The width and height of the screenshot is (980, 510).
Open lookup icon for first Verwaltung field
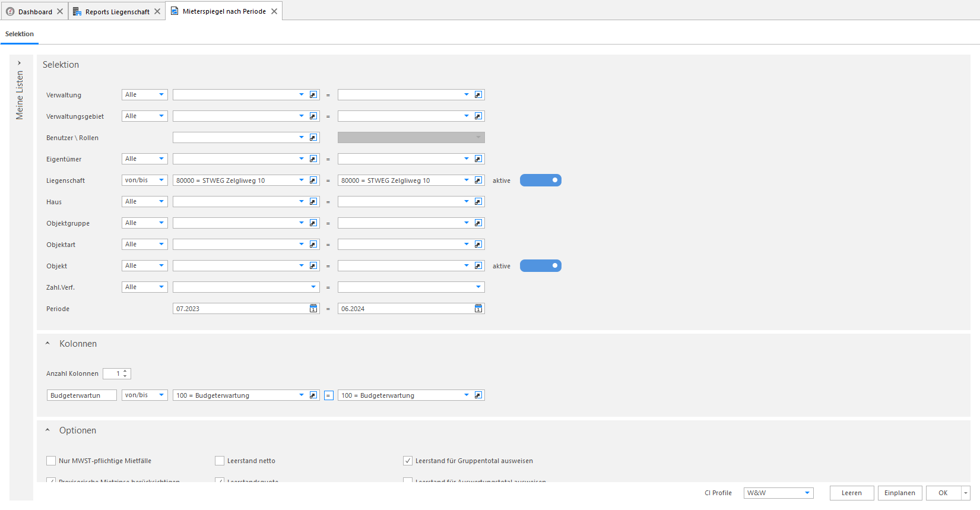coord(313,95)
